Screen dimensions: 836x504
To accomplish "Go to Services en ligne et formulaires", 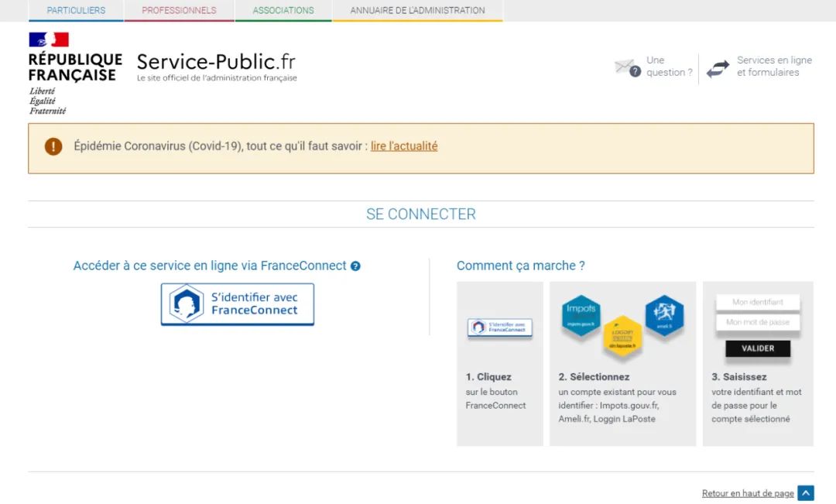I will tap(774, 67).
